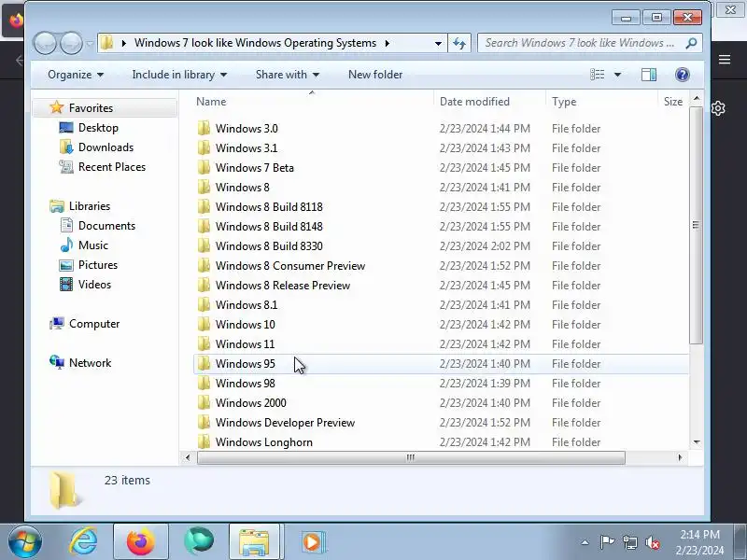Open Windows Media Player from the taskbar
The image size is (747, 560).
[x=313, y=542]
